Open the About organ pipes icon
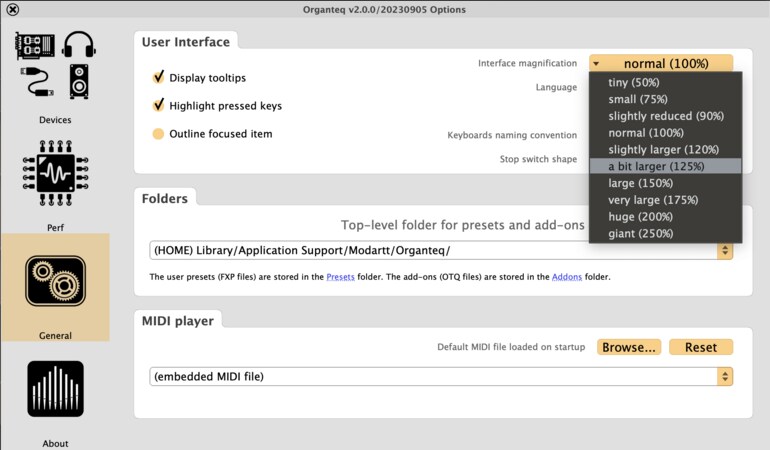 pyautogui.click(x=55, y=389)
